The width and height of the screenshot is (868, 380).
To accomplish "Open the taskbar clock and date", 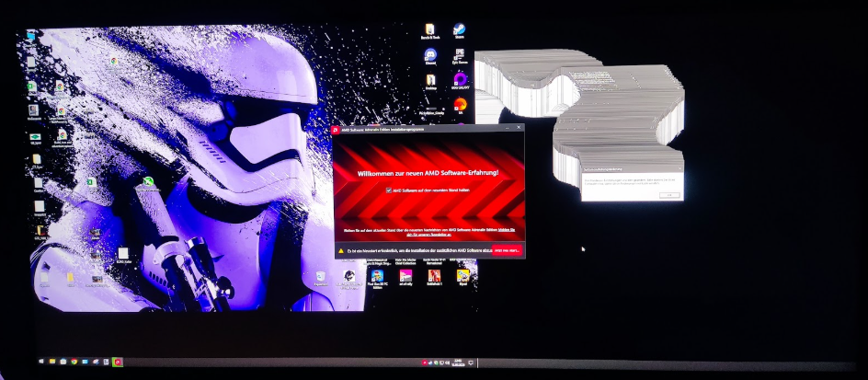I will [458, 363].
